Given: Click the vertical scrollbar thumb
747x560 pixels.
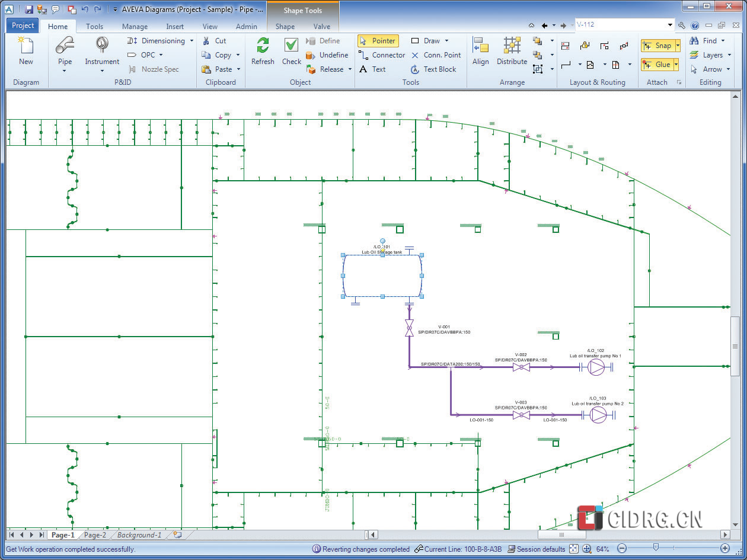Looking at the screenshot, I should click(x=735, y=346).
